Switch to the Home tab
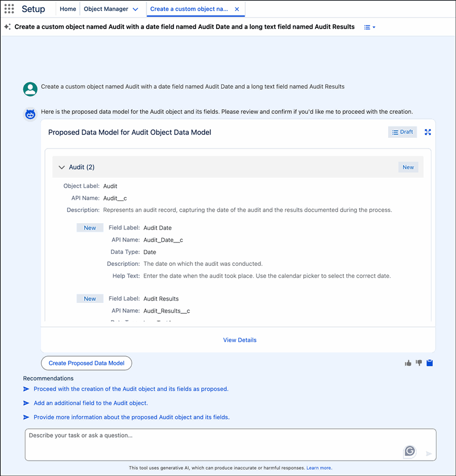Viewport: 456px width, 476px height. [x=68, y=9]
